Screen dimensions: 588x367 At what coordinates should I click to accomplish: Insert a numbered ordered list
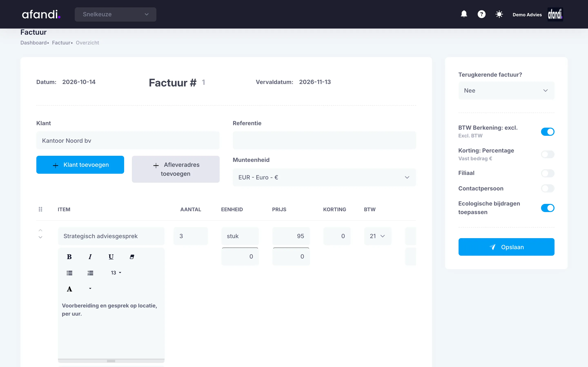90,273
